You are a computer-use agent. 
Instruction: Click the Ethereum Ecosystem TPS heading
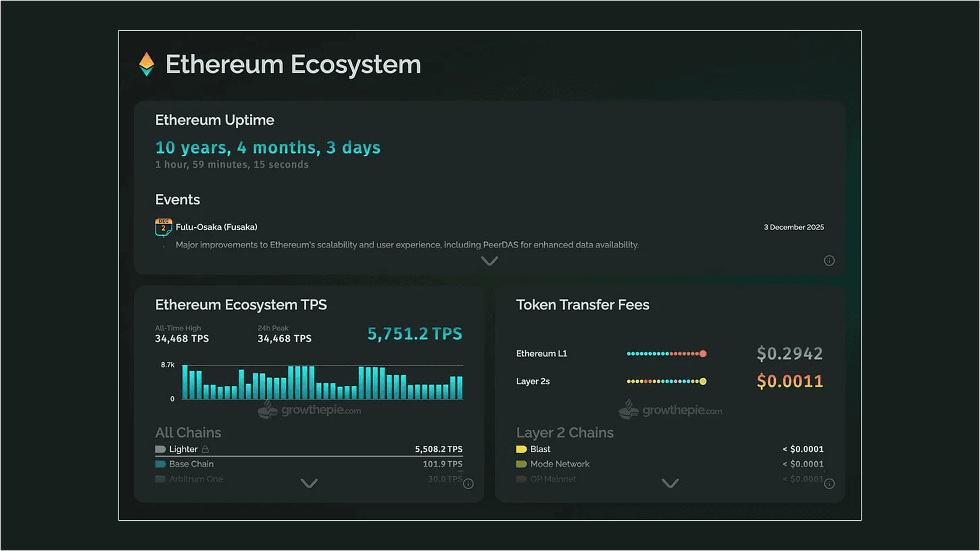click(241, 305)
